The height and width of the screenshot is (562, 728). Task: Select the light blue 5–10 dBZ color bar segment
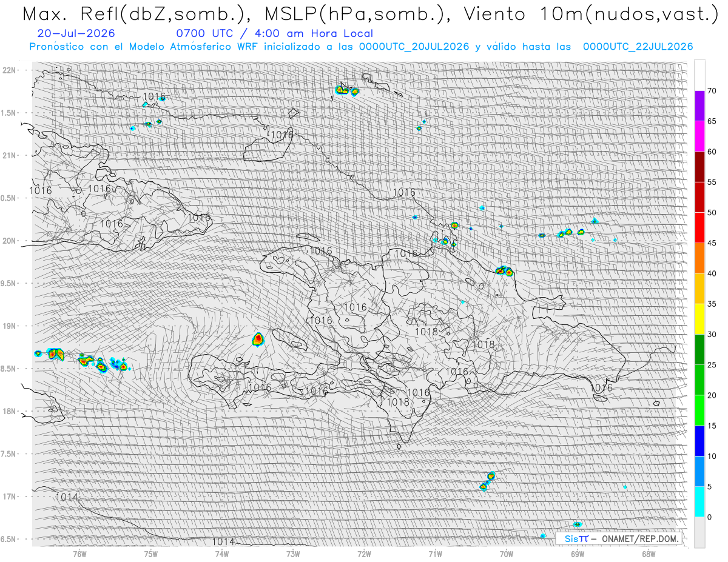(x=699, y=471)
